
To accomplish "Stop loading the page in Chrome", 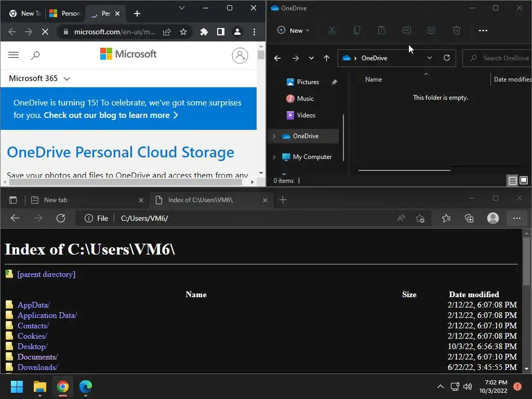I will tap(45, 32).
